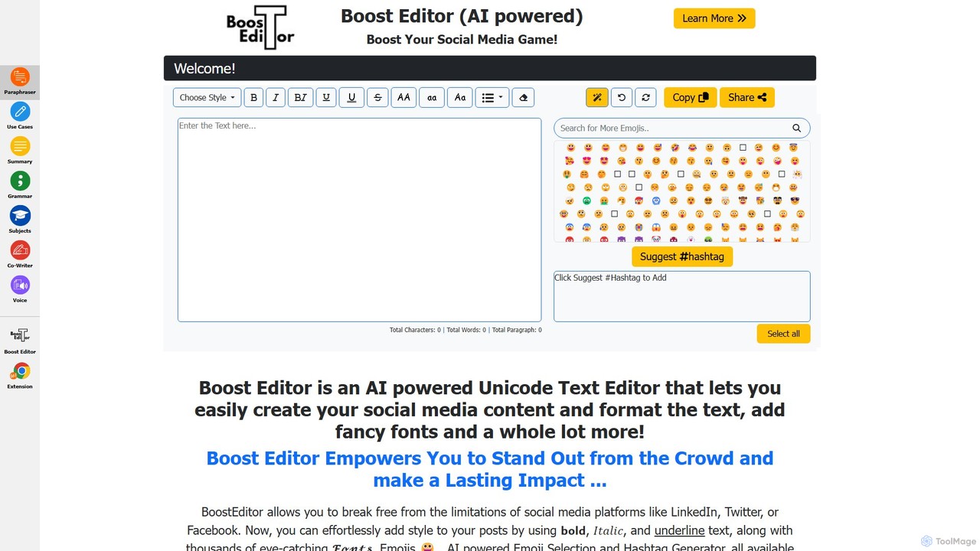Apply bold italic with BI button
Viewport: 980px width, 551px height.
[x=300, y=97]
